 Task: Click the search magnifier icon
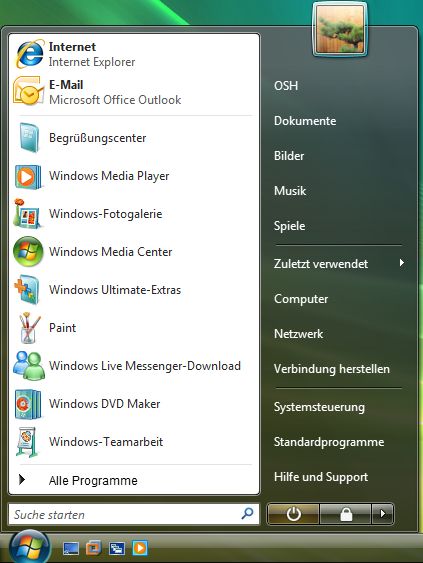pos(247,514)
